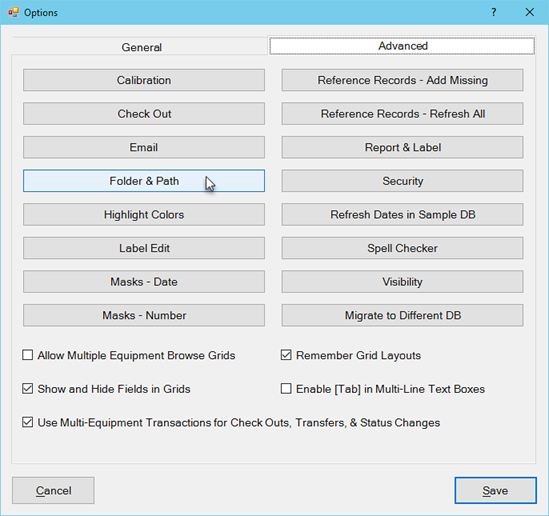The image size is (549, 516).
Task: Open Spell Checker settings
Action: click(x=403, y=248)
